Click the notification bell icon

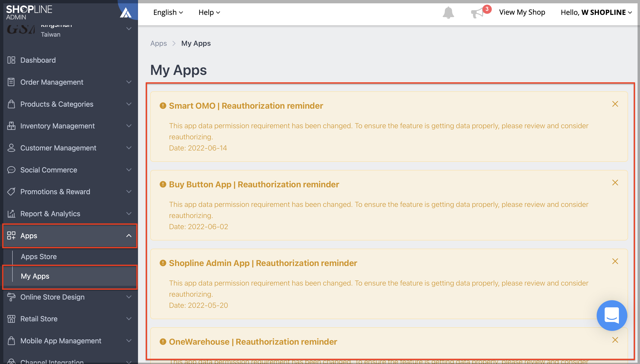coord(448,12)
